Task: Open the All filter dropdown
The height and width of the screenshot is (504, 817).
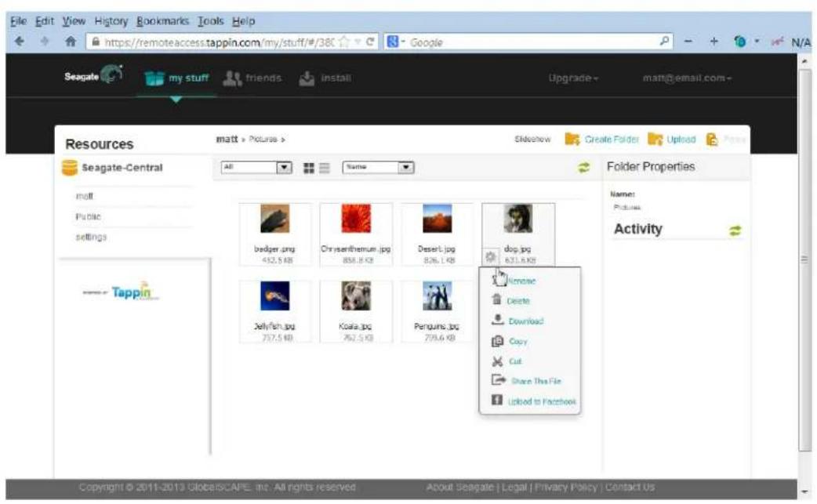Action: (256, 167)
